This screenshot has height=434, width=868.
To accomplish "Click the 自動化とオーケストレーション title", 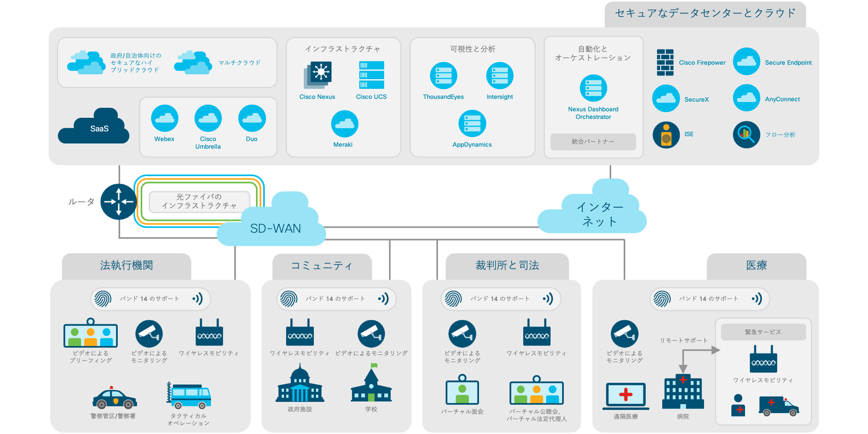I will (593, 53).
